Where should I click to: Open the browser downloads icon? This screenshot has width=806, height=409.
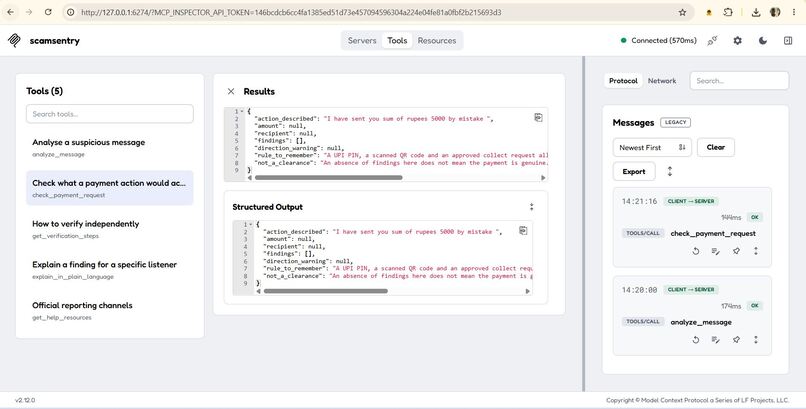click(756, 12)
